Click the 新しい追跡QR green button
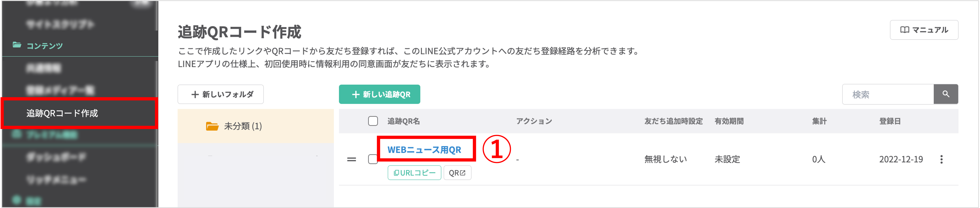The width and height of the screenshot is (980, 208). coord(379,94)
